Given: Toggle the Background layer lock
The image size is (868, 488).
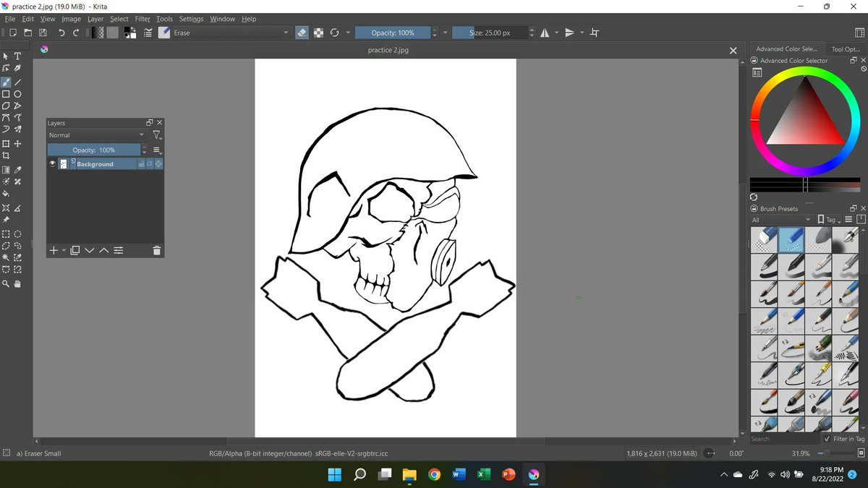Looking at the screenshot, I should [142, 164].
